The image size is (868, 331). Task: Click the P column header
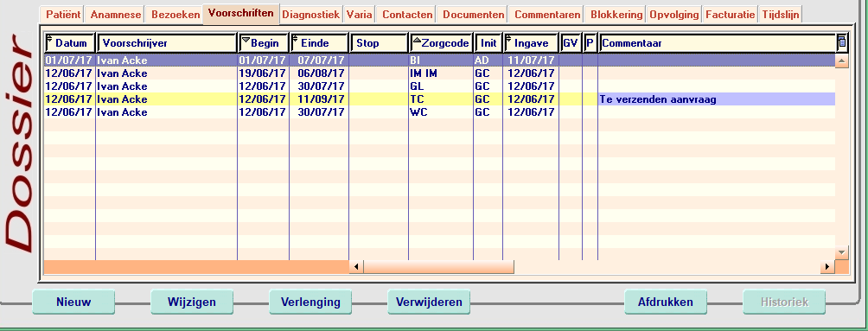[590, 42]
